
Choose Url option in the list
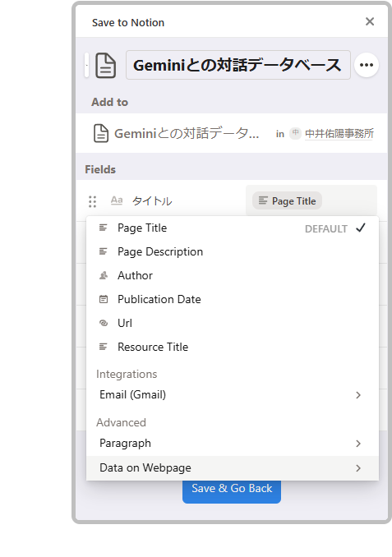click(233, 323)
